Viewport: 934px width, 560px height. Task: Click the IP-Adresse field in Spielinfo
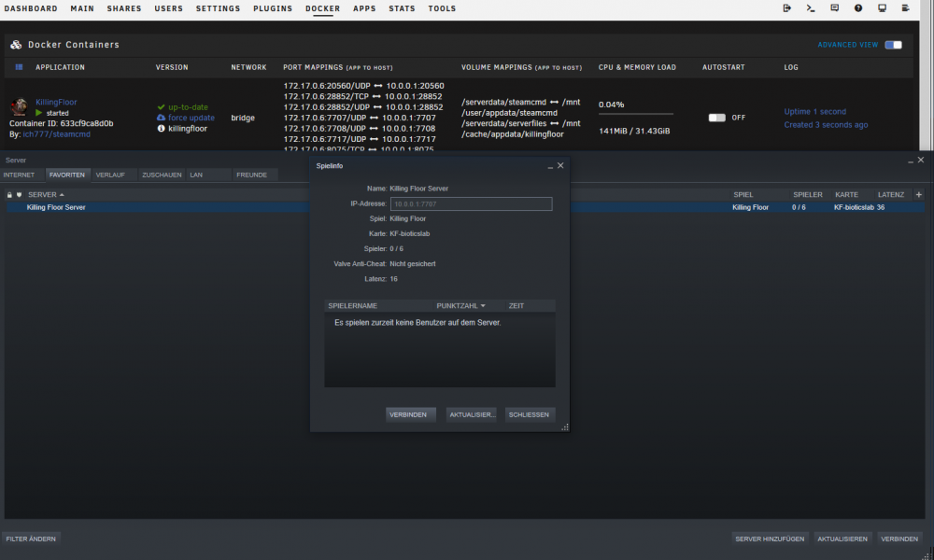pos(471,204)
